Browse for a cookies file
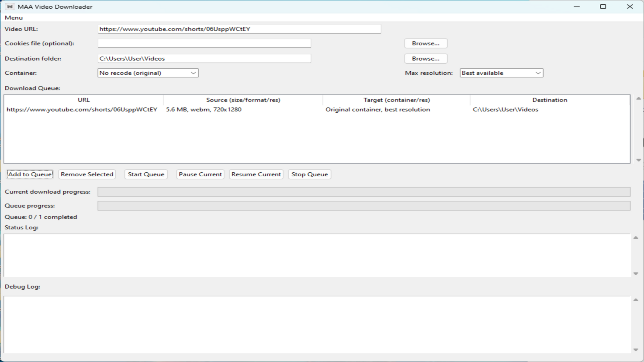Viewport: 644px width, 362px height. point(426,43)
